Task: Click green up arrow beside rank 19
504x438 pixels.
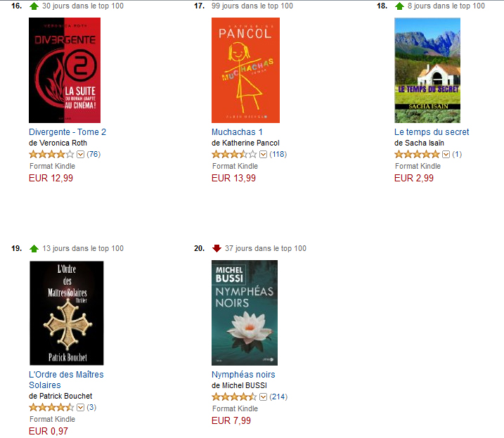Action: (34, 249)
